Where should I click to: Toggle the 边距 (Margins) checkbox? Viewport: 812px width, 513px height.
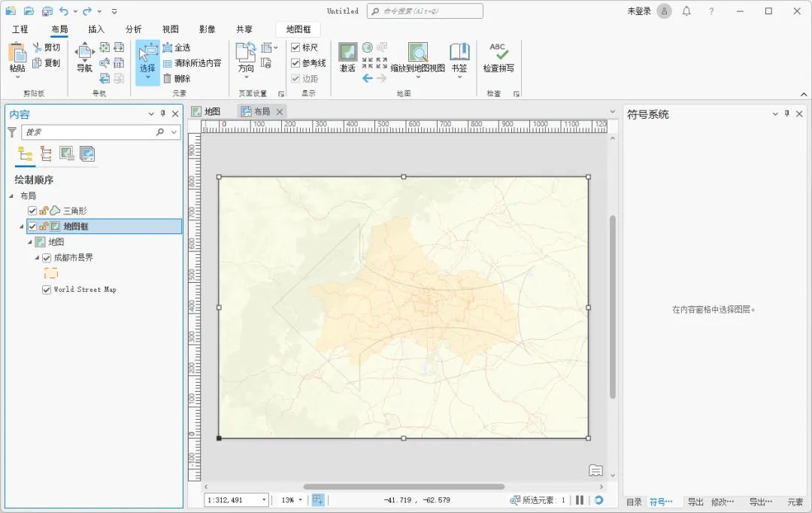(295, 78)
